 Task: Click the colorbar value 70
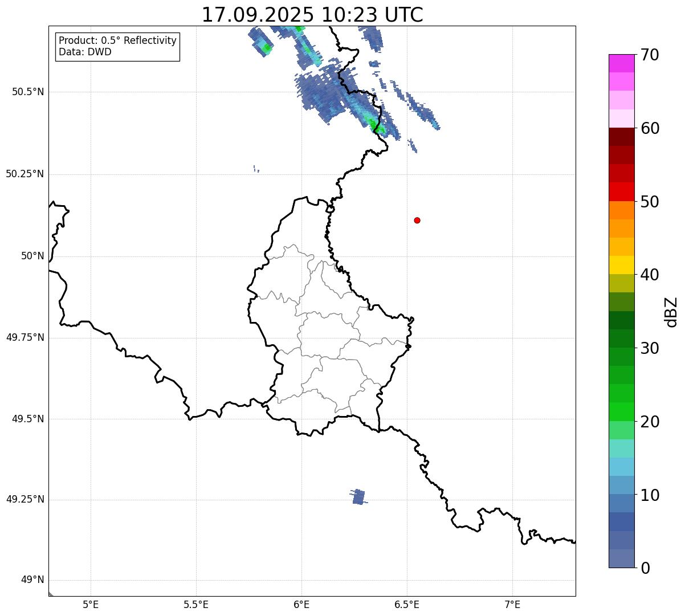(650, 55)
